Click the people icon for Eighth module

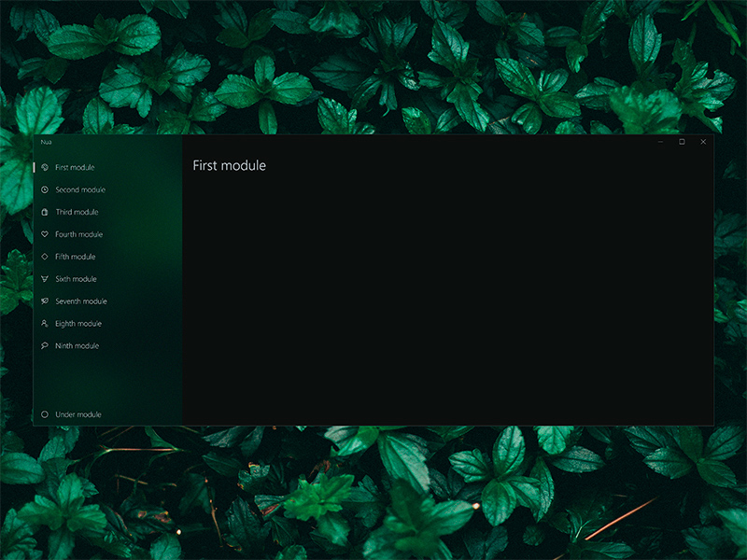pyautogui.click(x=44, y=324)
